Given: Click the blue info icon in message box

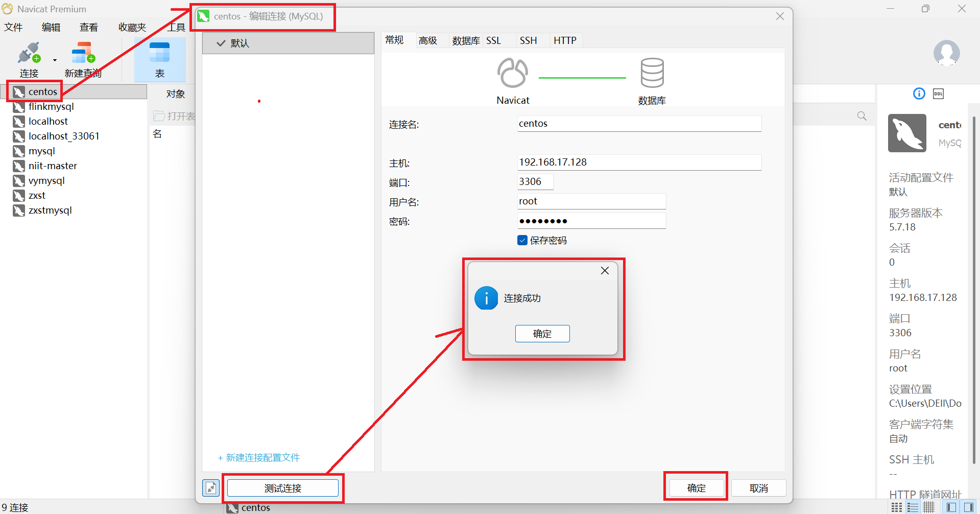Looking at the screenshot, I should (486, 298).
